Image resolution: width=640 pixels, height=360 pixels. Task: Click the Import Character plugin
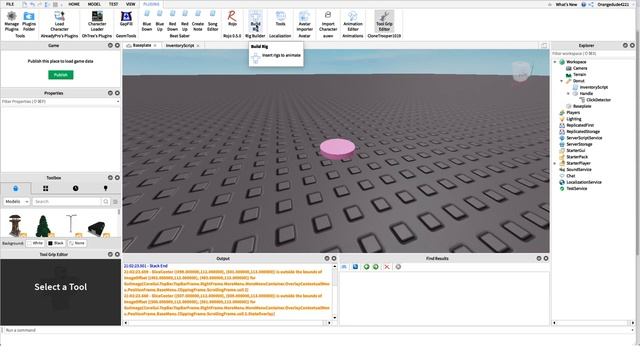tap(328, 21)
